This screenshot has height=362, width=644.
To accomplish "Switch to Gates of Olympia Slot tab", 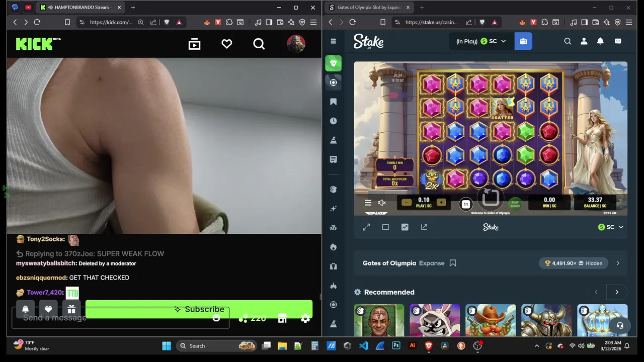I will pyautogui.click(x=370, y=8).
